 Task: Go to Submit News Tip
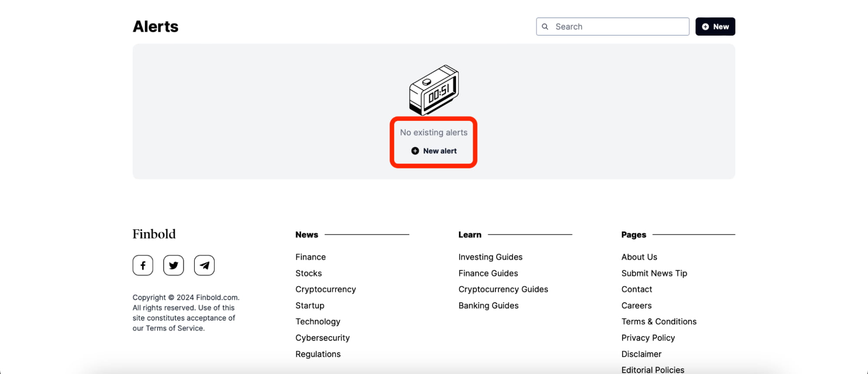(x=654, y=273)
